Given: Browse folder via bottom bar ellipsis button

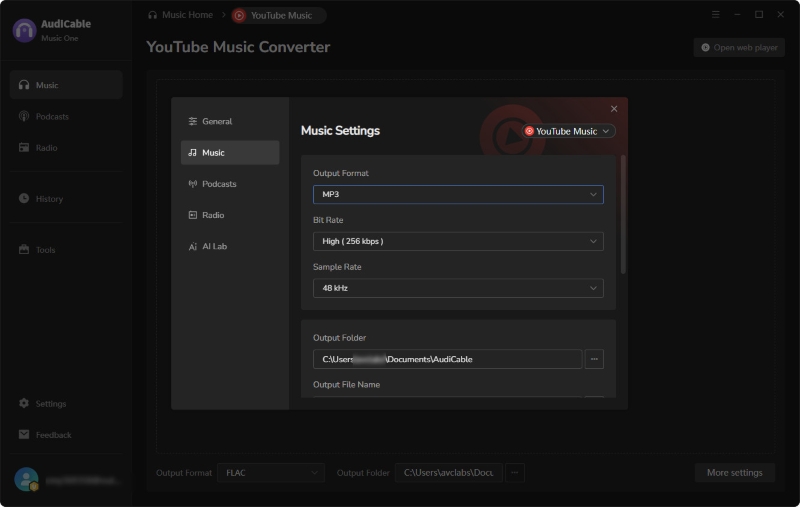Looking at the screenshot, I should pyautogui.click(x=515, y=473).
